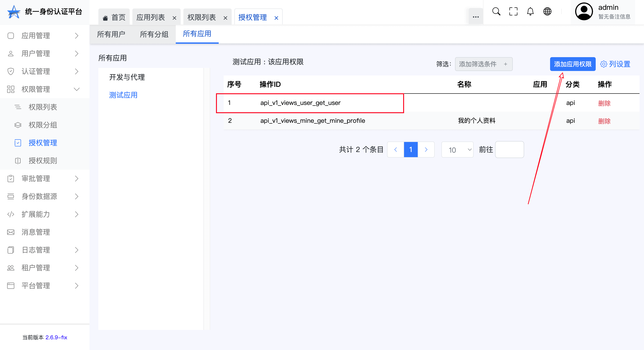Close the 应用列表 tab
Screen dimensions: 644x350
[x=174, y=18]
